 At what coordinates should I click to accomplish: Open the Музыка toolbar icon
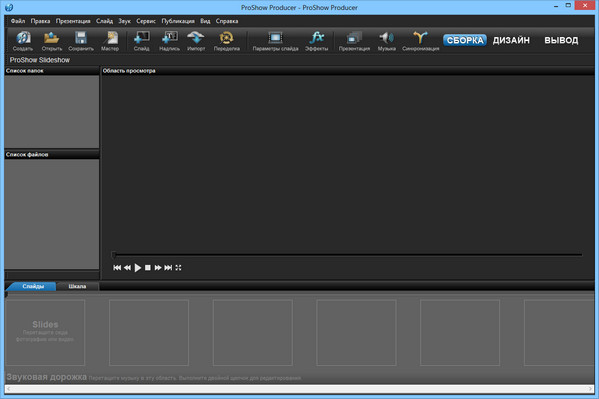coord(387,41)
